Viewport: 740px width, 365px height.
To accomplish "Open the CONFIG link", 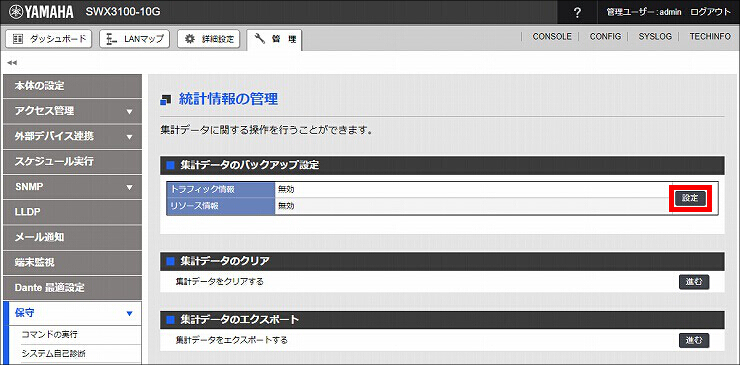I will [605, 36].
